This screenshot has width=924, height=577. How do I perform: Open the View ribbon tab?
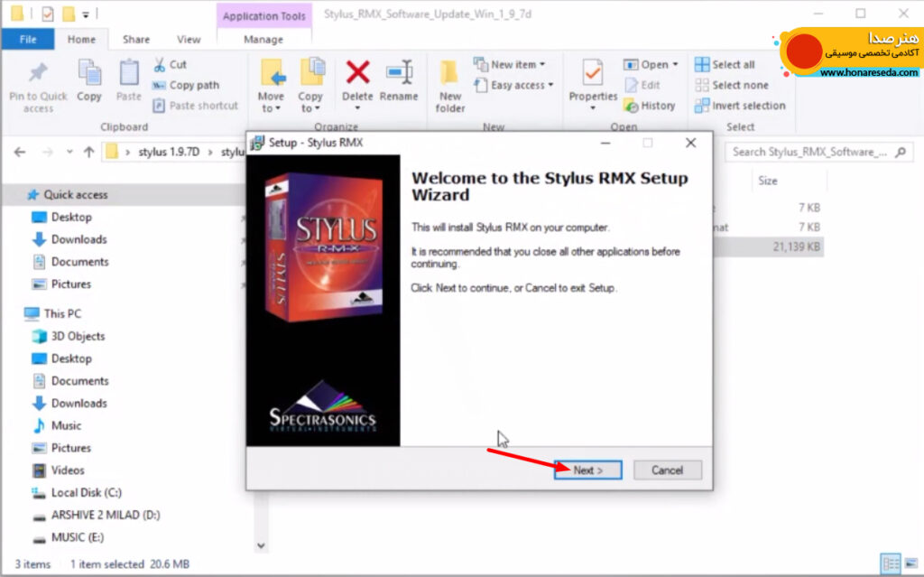coord(189,40)
